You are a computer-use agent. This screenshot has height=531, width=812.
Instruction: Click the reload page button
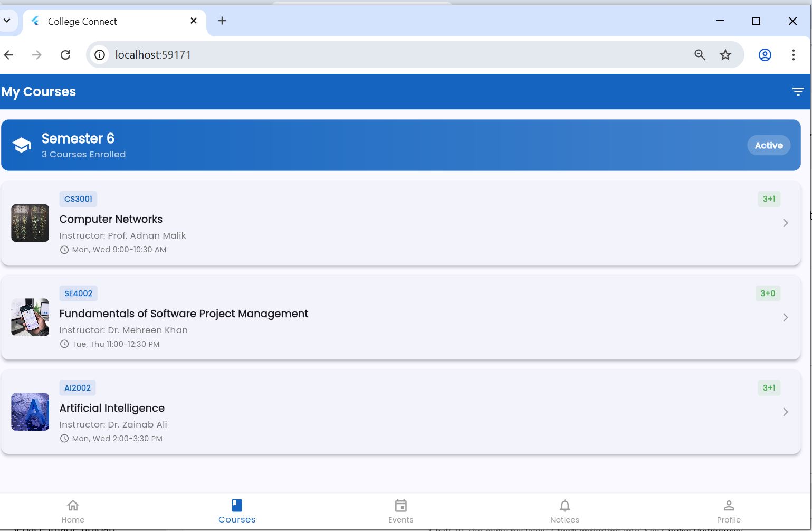[65, 54]
